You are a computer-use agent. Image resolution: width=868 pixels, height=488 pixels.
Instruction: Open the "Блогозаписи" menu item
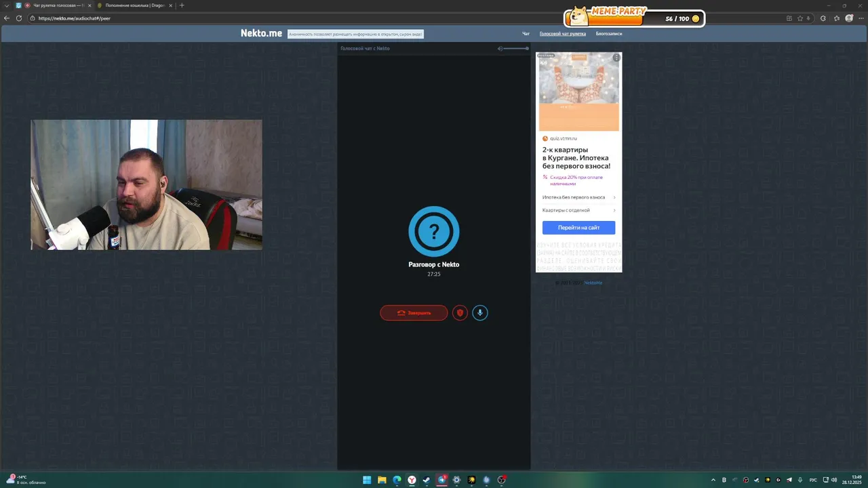609,33
